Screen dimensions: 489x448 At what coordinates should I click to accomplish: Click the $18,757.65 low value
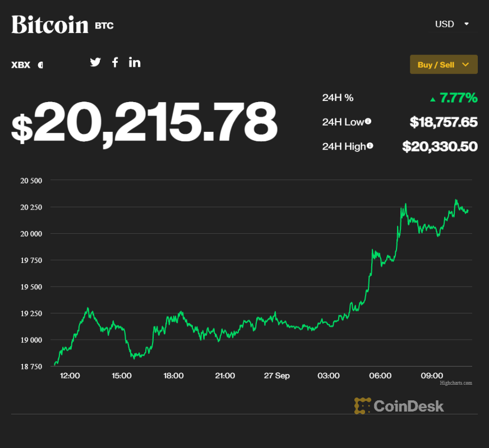pos(444,122)
